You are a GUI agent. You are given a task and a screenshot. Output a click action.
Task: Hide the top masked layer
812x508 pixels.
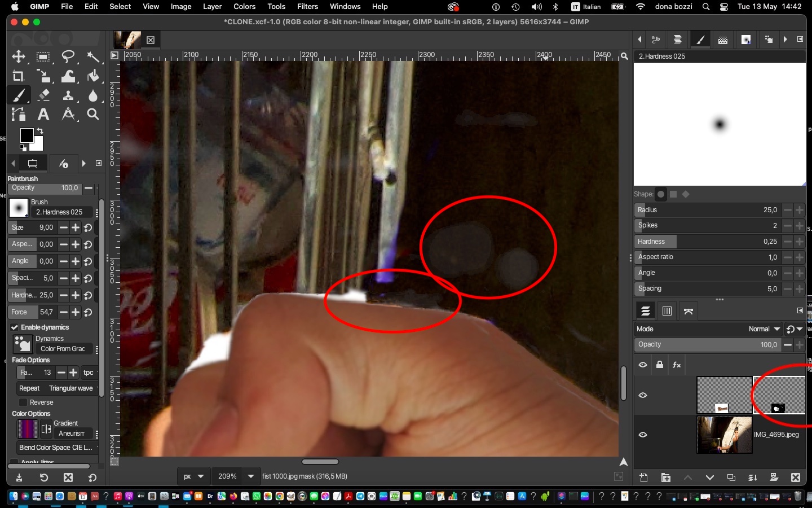[x=643, y=395]
